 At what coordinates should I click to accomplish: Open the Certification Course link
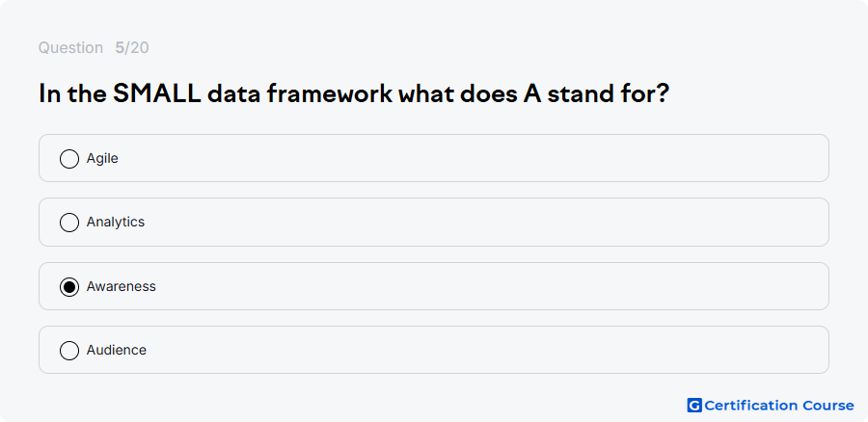coord(771,406)
